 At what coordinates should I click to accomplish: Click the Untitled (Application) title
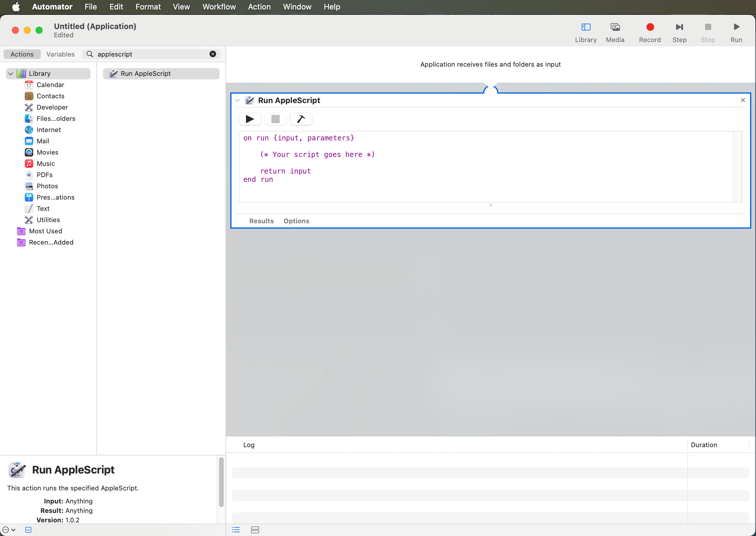95,26
